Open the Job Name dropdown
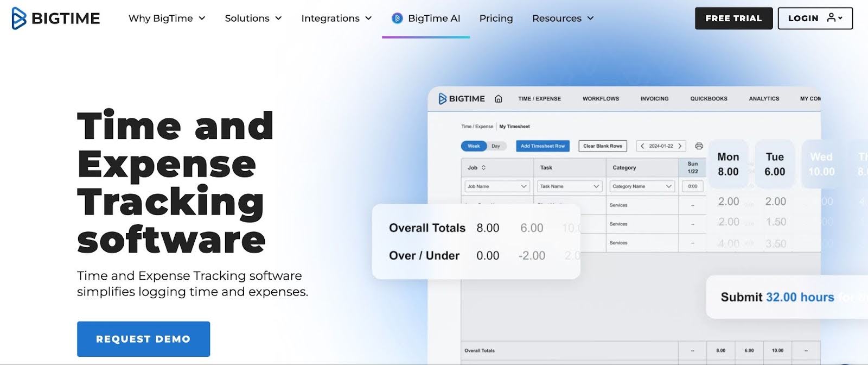 (x=497, y=186)
